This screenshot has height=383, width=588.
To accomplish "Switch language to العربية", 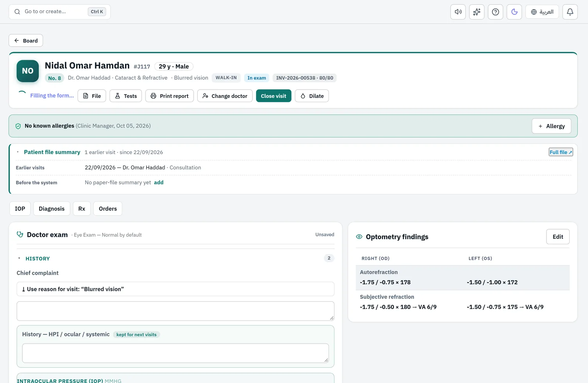I will [x=542, y=12].
